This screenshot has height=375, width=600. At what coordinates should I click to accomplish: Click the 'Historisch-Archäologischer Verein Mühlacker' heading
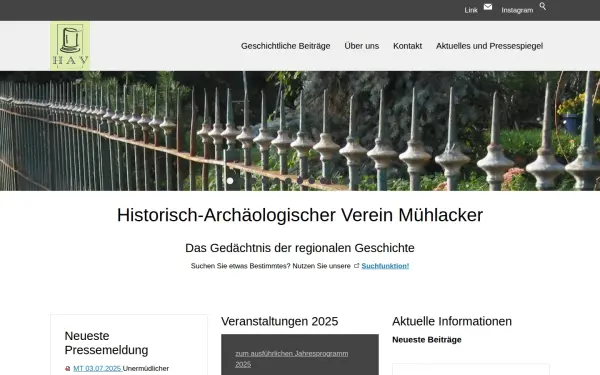300,215
